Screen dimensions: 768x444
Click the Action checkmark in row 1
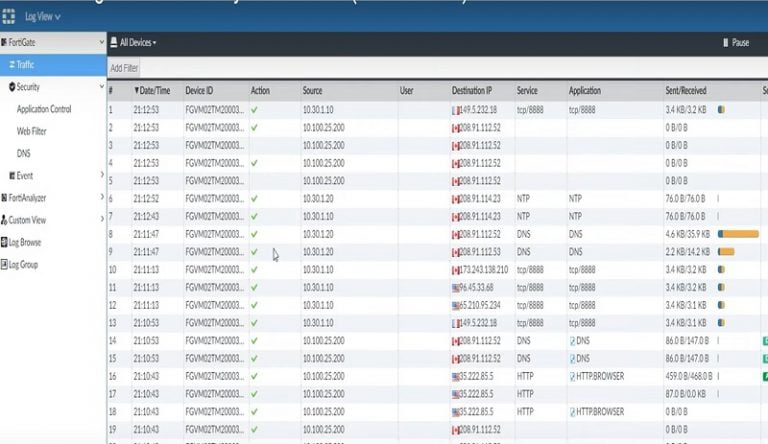click(254, 108)
